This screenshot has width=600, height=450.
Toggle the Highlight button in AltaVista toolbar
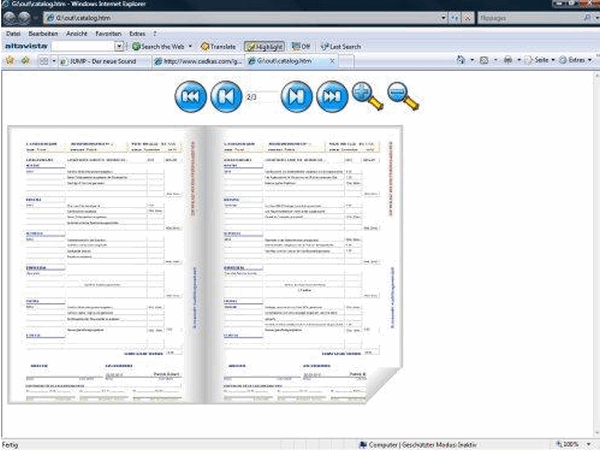[265, 46]
